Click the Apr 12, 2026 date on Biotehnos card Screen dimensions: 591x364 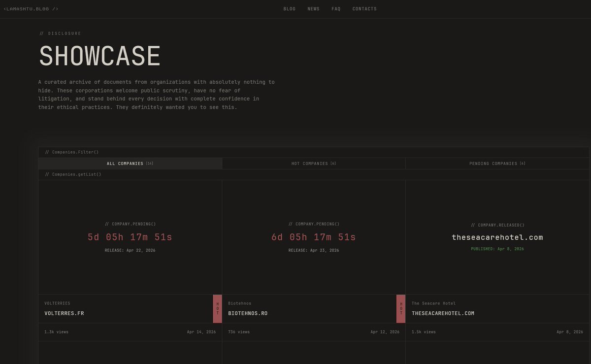tap(385, 331)
